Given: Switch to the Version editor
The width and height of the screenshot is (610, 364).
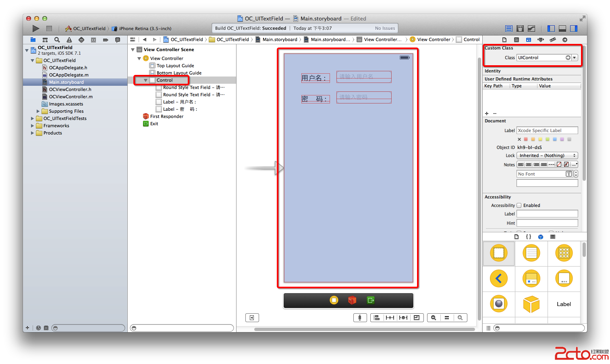Looking at the screenshot, I should 531,29.
